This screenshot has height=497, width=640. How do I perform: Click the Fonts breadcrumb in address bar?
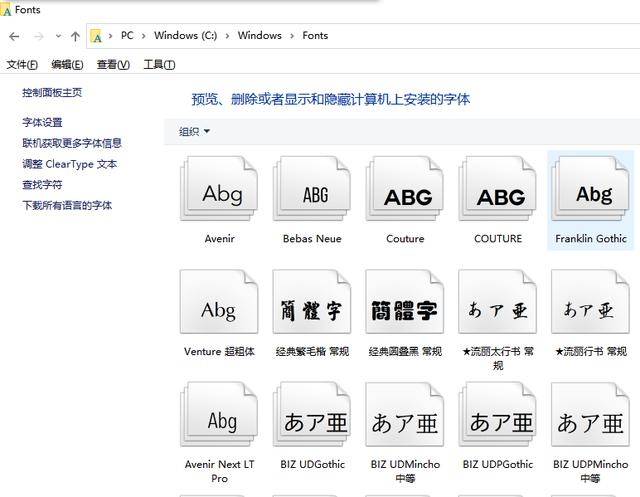point(315,36)
